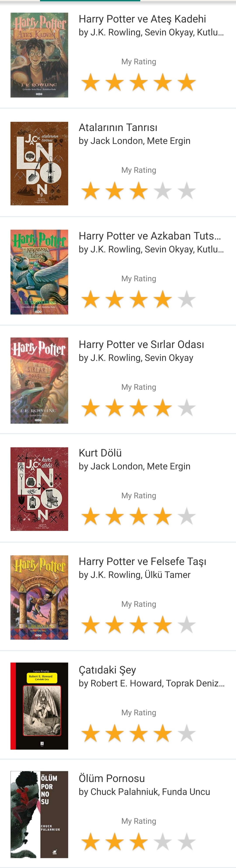Open Atalarının Tanrısı book cover

click(39, 163)
